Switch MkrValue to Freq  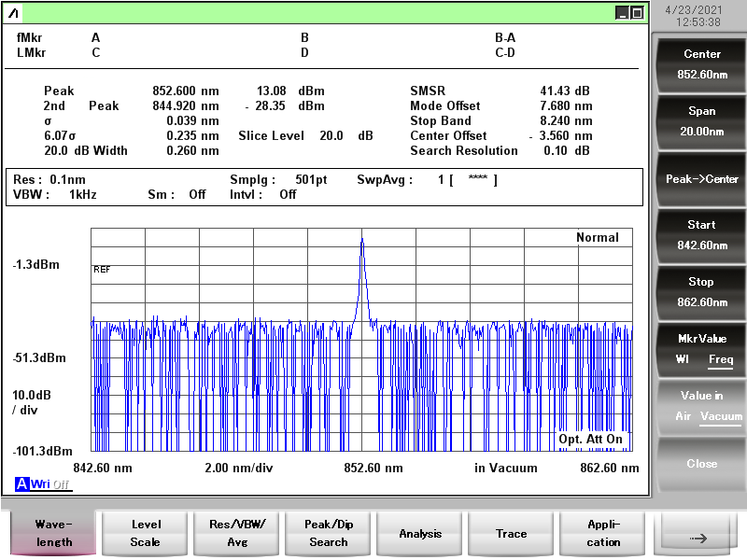[720, 359]
